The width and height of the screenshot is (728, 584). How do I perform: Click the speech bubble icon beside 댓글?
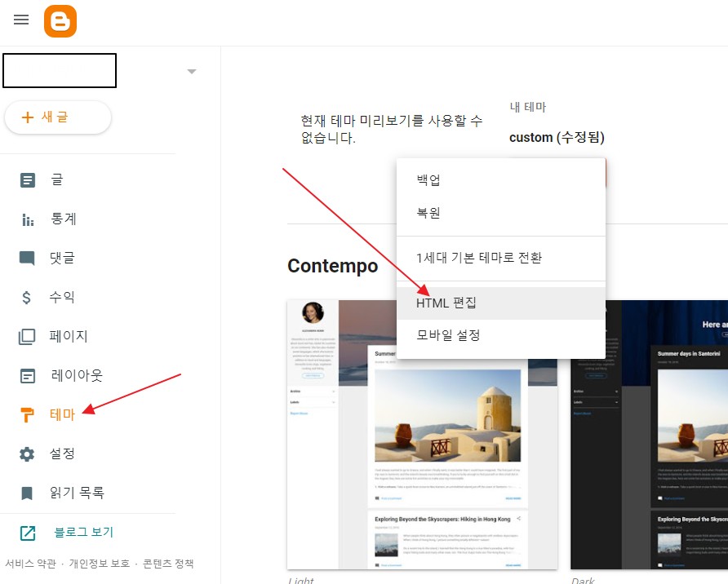tap(27, 259)
